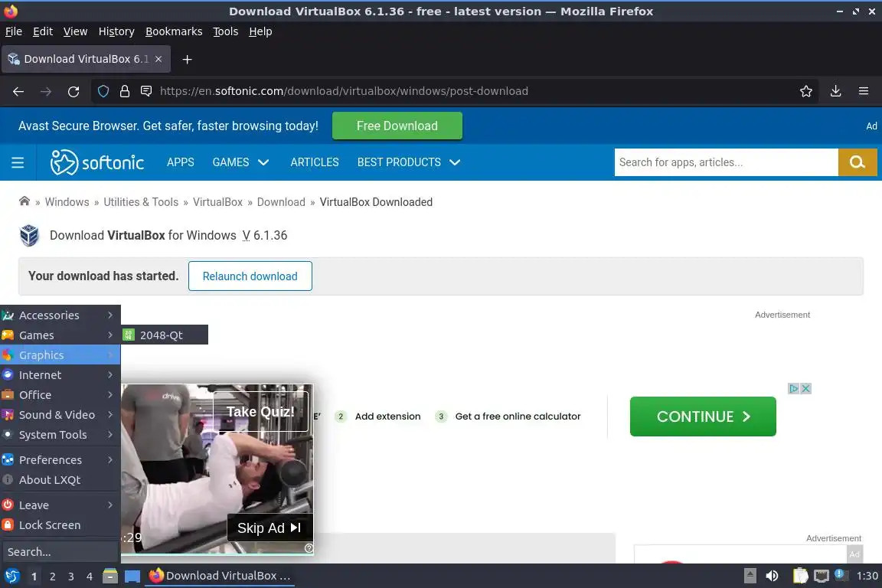Click the green Free Download button

tap(397, 126)
